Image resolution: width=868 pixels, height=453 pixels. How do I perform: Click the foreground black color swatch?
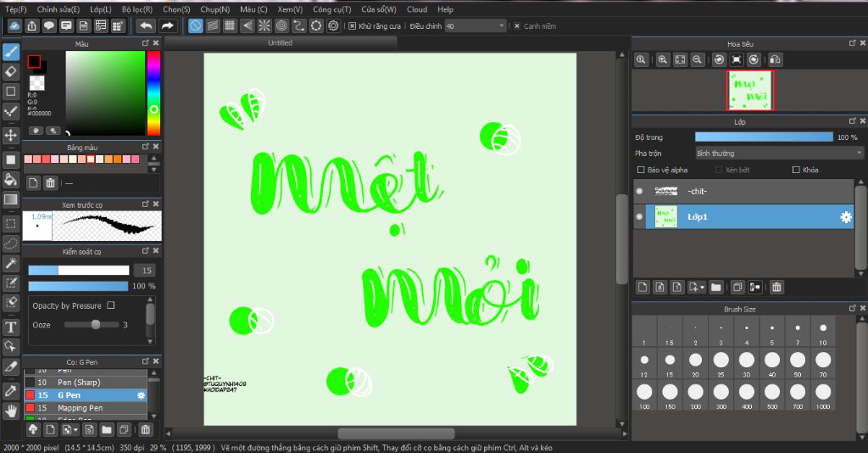click(34, 61)
